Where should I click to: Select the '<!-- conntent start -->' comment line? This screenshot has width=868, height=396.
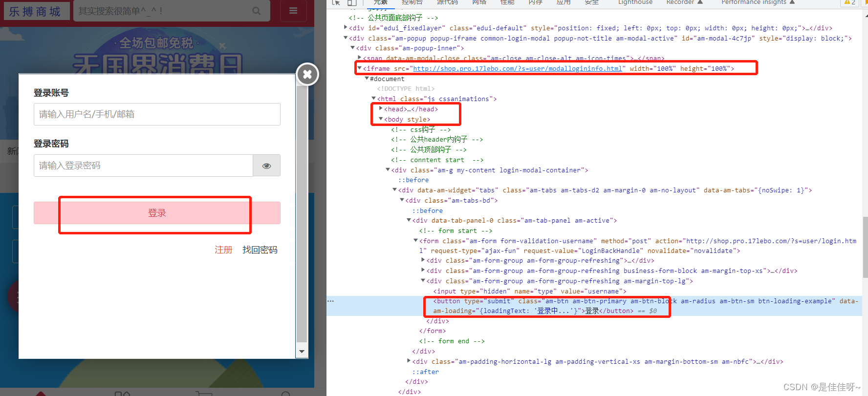pos(437,160)
